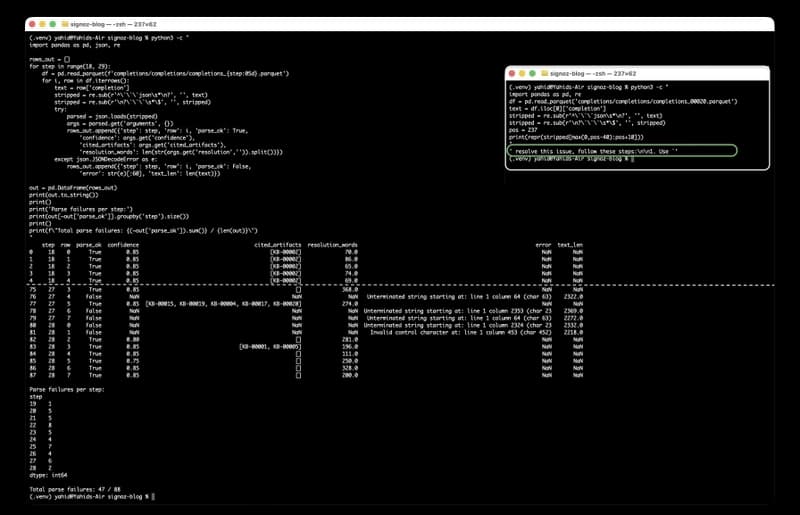The image size is (800, 515).
Task: Click 'out = pd.DataFrame(rows_out)' line
Action: click(73, 188)
